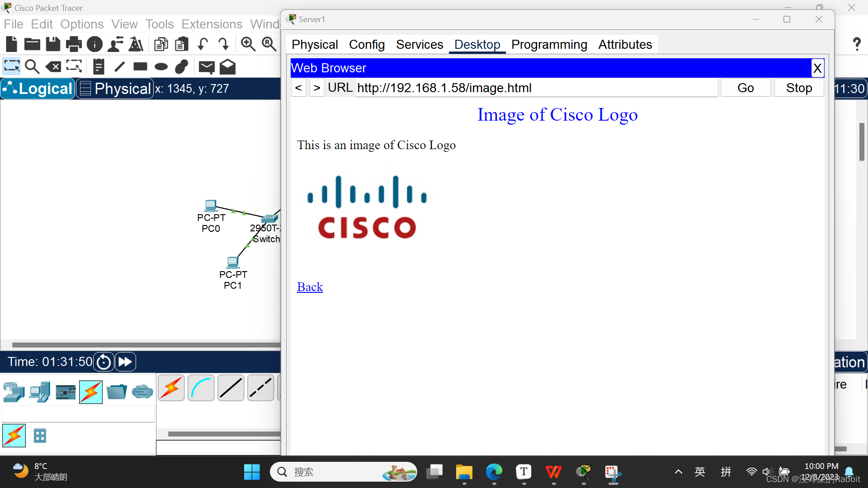
Task: Click the Fast Forward Time button
Action: (x=125, y=362)
